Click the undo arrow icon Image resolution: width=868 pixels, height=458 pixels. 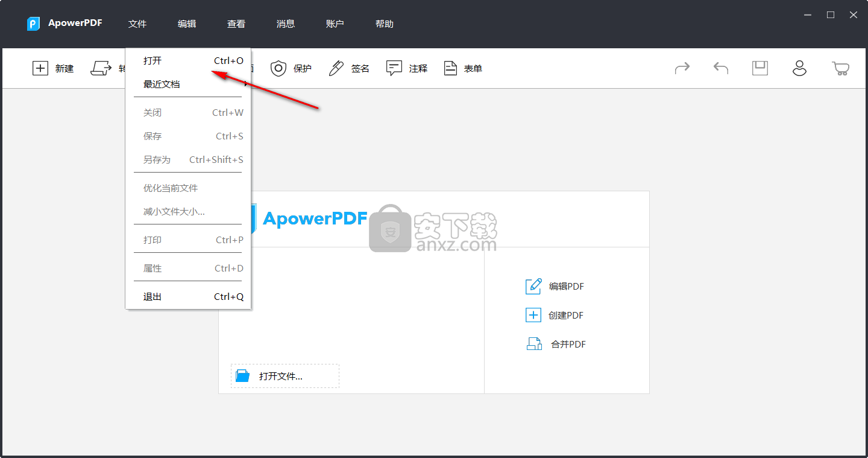[x=721, y=68]
